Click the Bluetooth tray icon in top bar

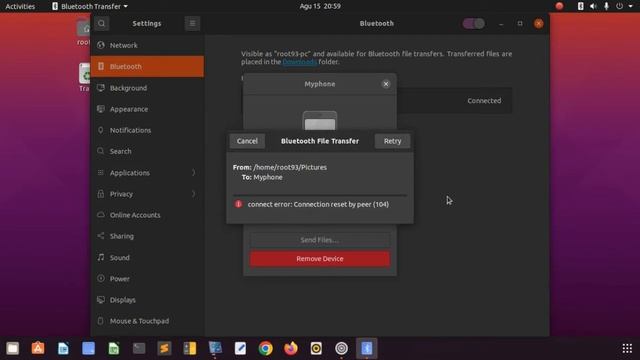(580, 6)
